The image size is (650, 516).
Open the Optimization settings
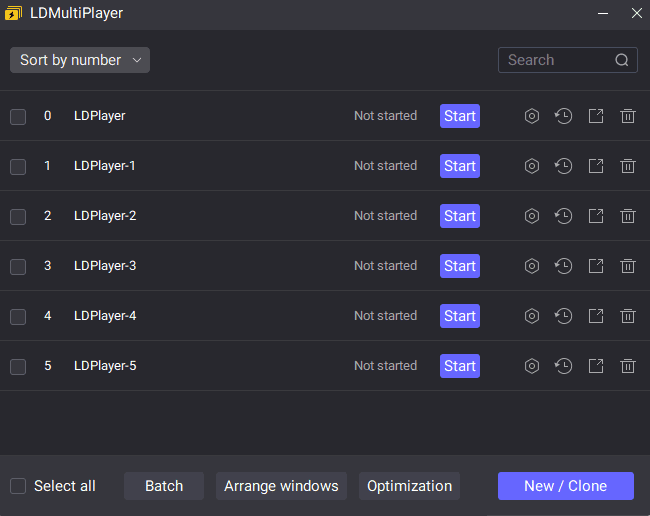409,486
